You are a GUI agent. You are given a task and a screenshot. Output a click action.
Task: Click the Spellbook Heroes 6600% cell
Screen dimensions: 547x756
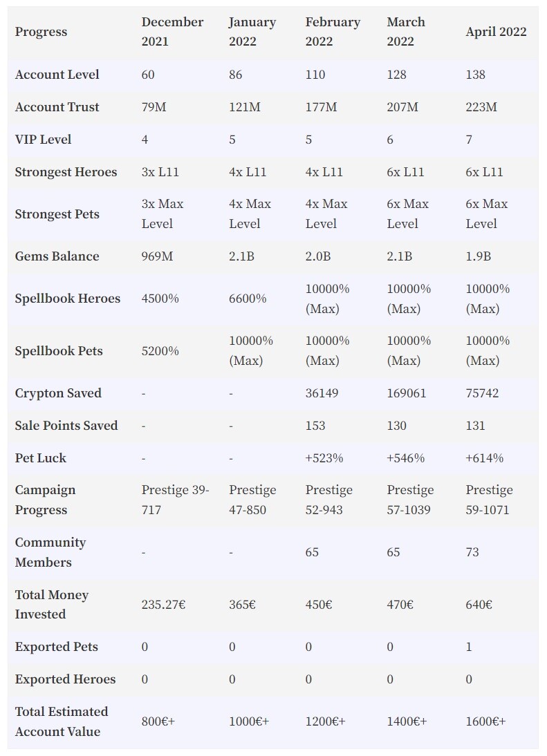[248, 299]
